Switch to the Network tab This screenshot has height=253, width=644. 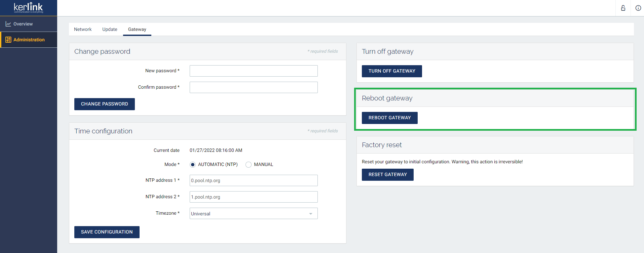point(83,30)
